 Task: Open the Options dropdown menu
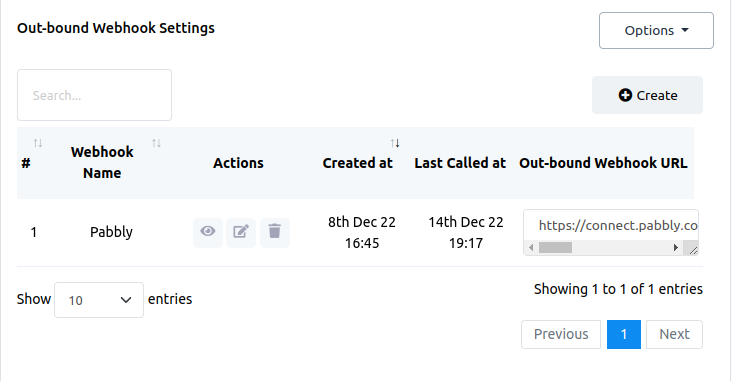click(x=656, y=30)
